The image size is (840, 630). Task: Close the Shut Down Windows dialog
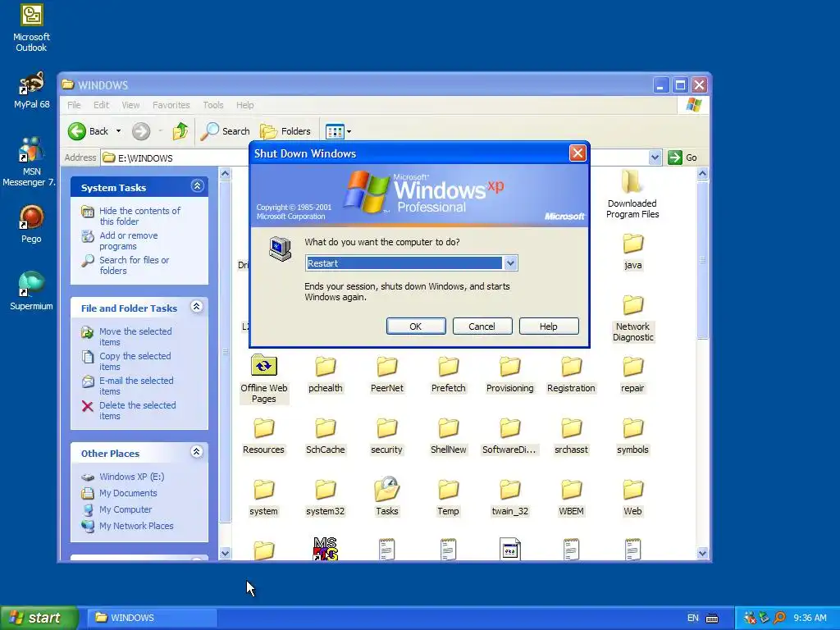tap(577, 153)
